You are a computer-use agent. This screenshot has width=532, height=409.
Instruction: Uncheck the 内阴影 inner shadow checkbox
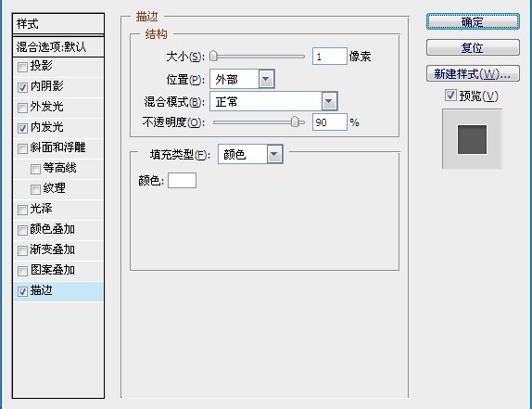click(22, 87)
